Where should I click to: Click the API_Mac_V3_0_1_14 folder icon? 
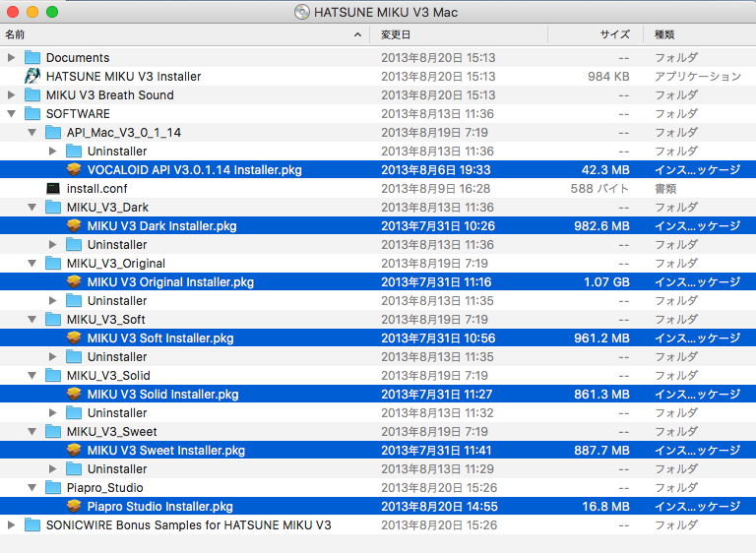click(x=53, y=132)
